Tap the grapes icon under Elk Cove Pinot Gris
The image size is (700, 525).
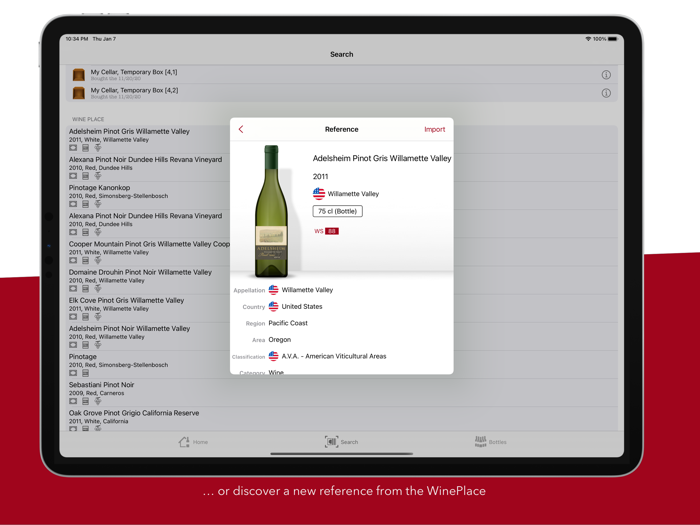98,317
